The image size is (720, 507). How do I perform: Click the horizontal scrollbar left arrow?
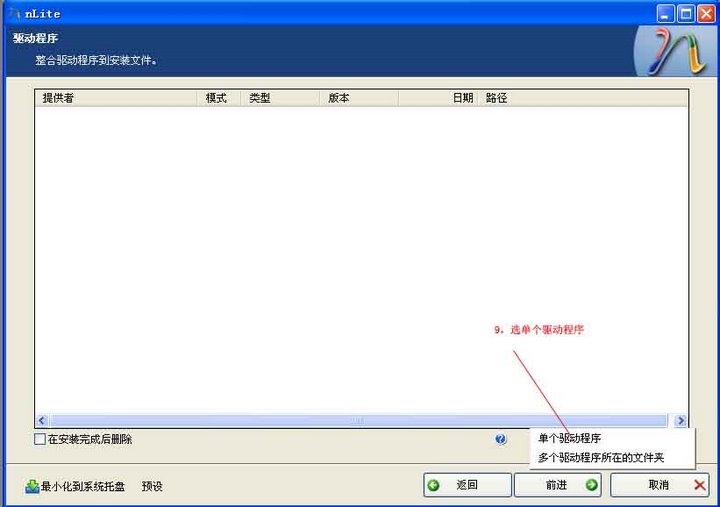coord(42,420)
